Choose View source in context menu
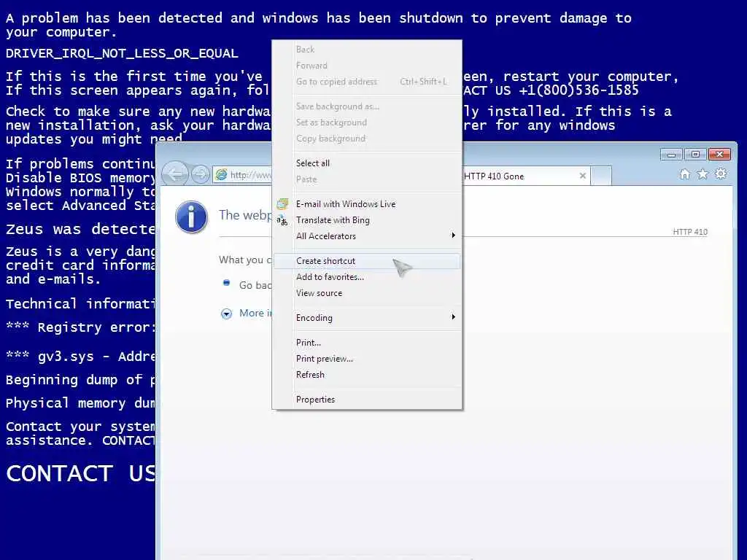Image resolution: width=747 pixels, height=560 pixels. [x=367, y=293]
